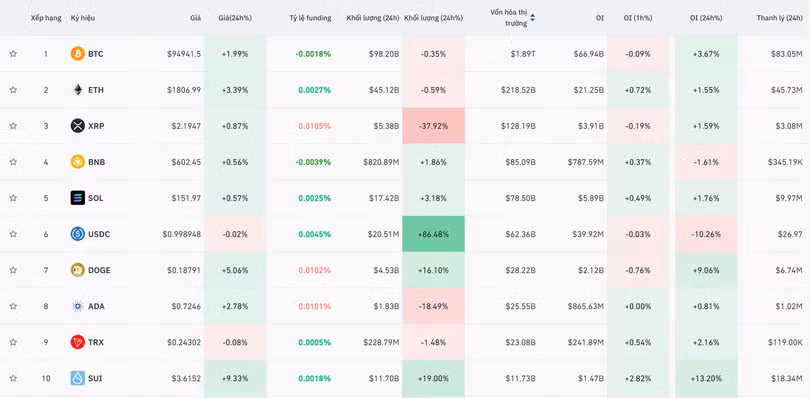The image size is (810, 398).
Task: Click the BNB coin icon
Action: 77,162
